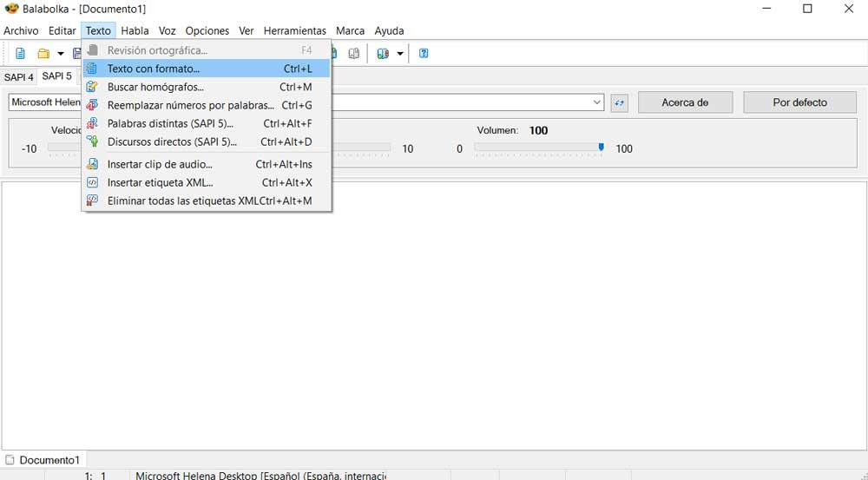Select Insertar etiqueta XML menu entry

(x=160, y=182)
